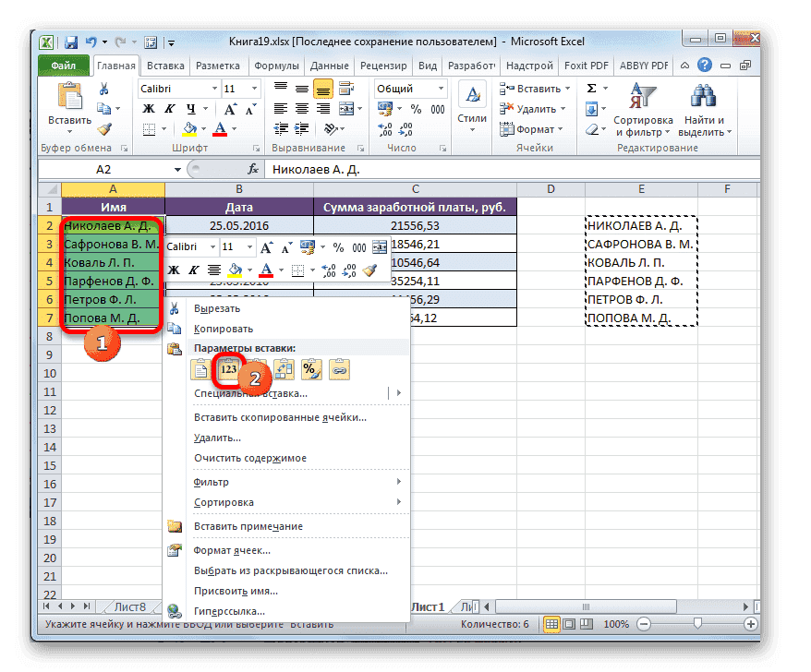This screenshot has height=672, width=811.
Task: Toggle italic in the Font group
Action: pyautogui.click(x=169, y=108)
